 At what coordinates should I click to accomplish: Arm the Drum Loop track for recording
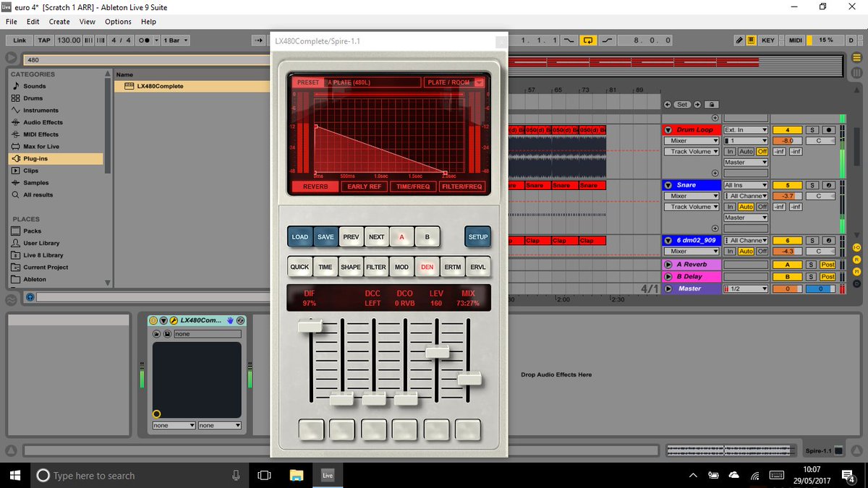827,130
